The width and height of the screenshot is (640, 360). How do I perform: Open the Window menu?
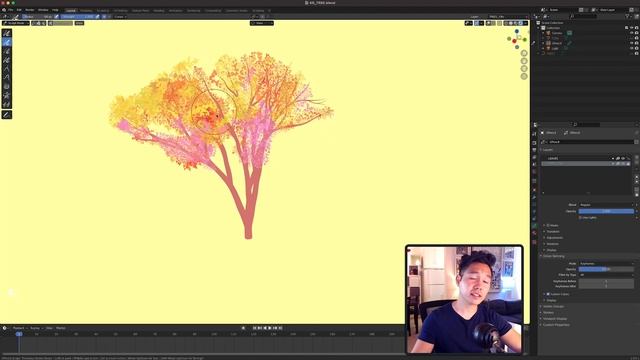coord(43,10)
